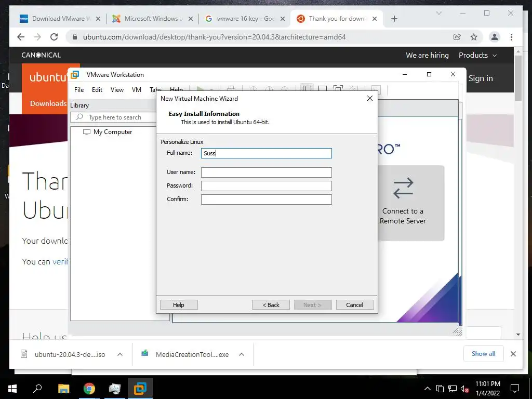
Task: Click the Library search box
Action: click(114, 117)
